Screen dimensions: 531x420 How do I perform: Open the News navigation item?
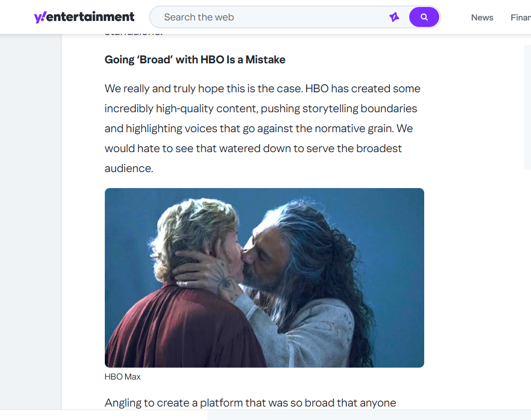click(x=482, y=17)
